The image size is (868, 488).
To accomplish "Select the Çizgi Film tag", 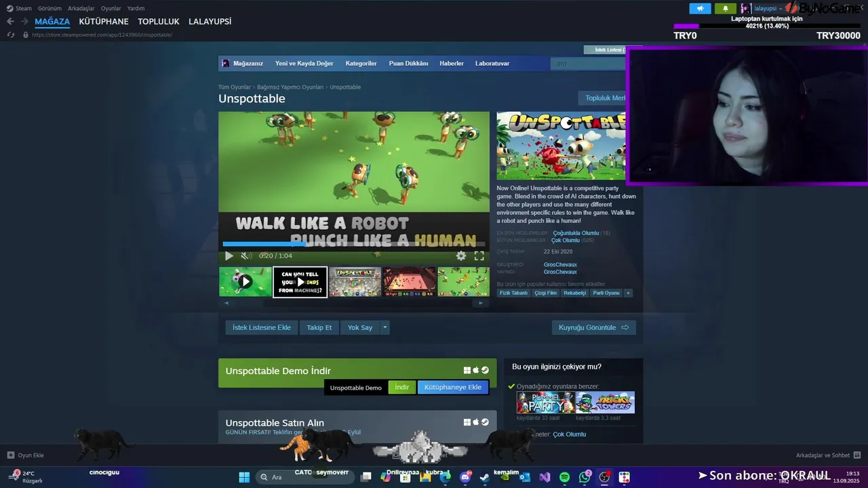I will tap(545, 293).
